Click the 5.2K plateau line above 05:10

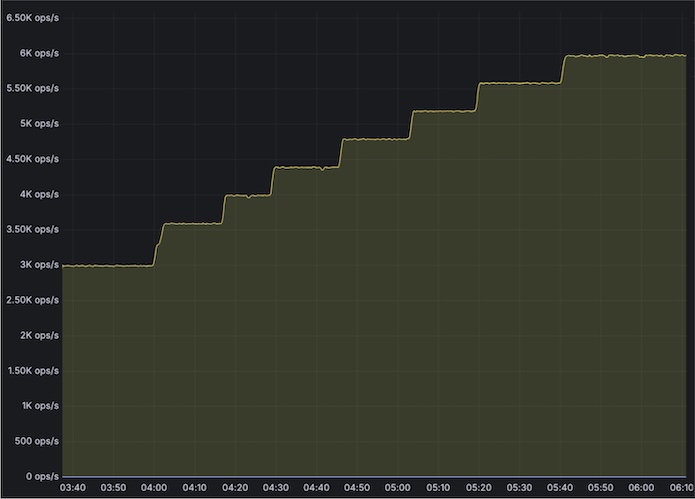click(x=440, y=112)
